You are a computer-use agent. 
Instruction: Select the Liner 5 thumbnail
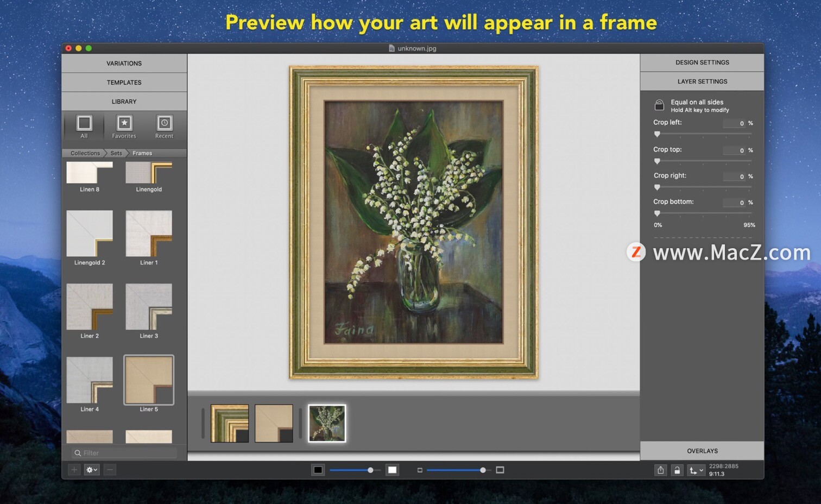pyautogui.click(x=149, y=380)
